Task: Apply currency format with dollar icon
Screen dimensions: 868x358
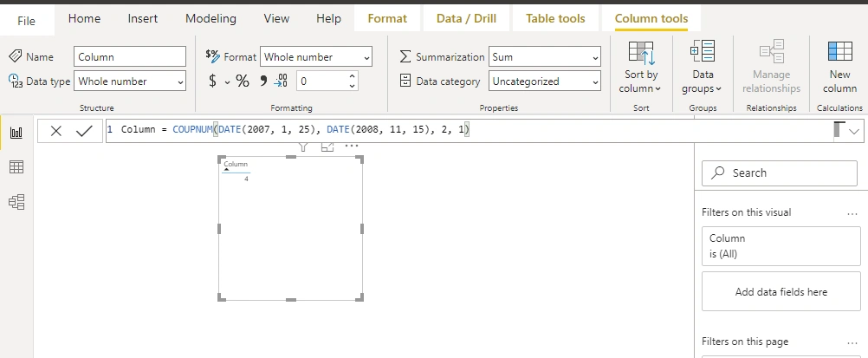Action: coord(212,81)
